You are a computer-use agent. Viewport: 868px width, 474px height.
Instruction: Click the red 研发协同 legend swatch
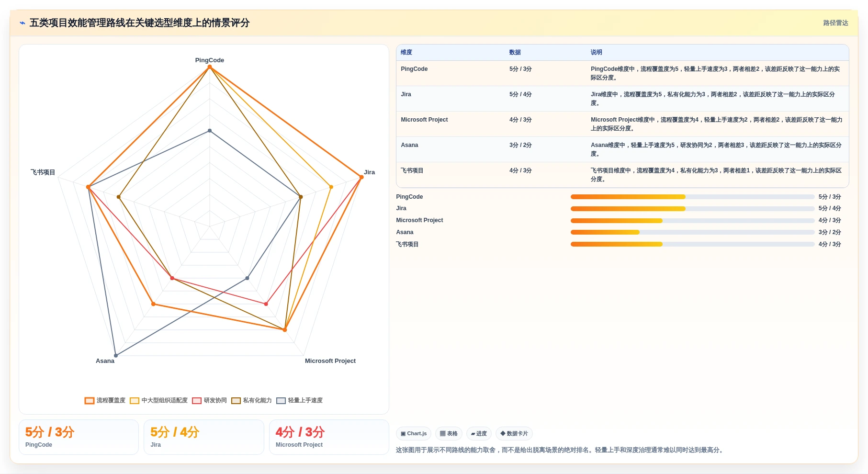pyautogui.click(x=197, y=401)
